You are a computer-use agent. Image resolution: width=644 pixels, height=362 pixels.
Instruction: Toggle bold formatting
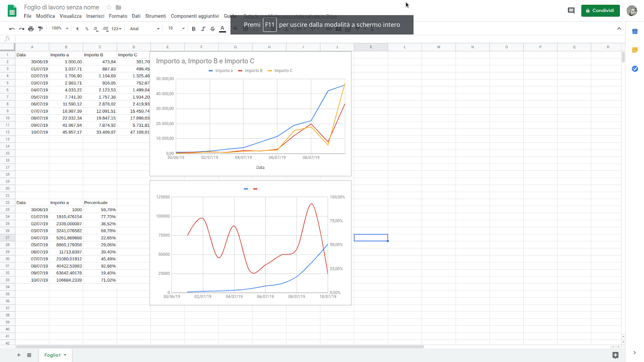tap(194, 29)
